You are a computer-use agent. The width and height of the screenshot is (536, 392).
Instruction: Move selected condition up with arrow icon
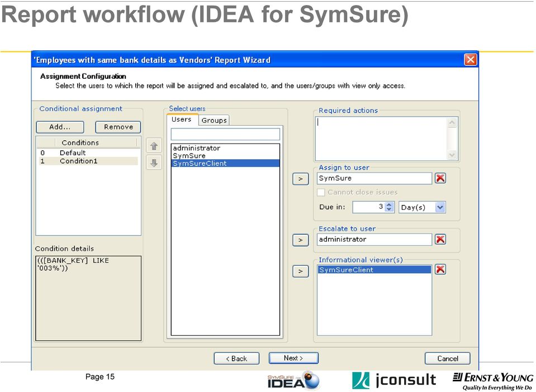point(154,146)
